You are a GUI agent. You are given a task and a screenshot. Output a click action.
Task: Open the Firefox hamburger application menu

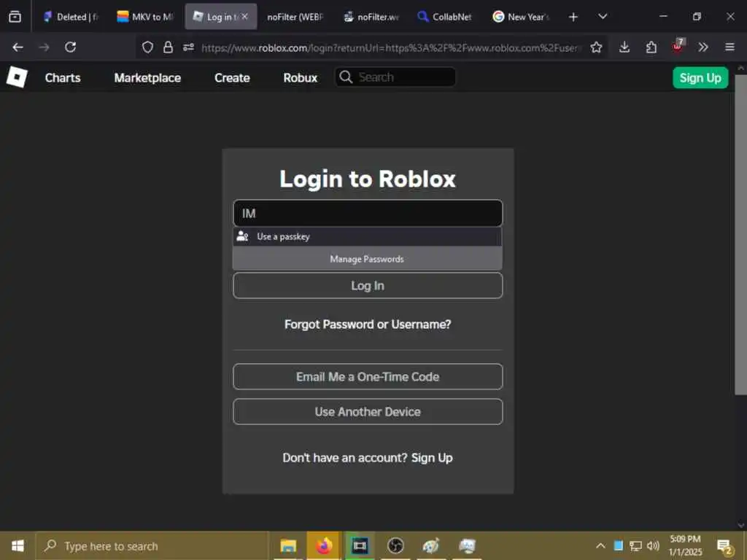pyautogui.click(x=729, y=47)
